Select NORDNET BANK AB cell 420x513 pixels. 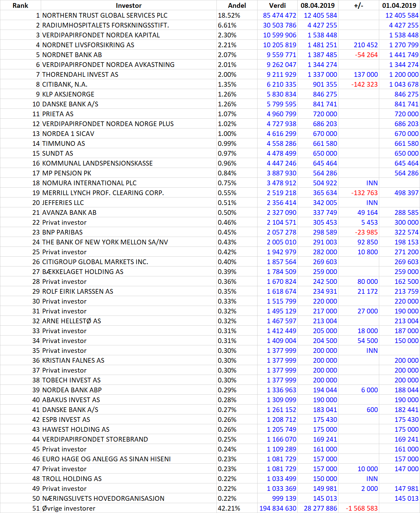[x=128, y=55]
